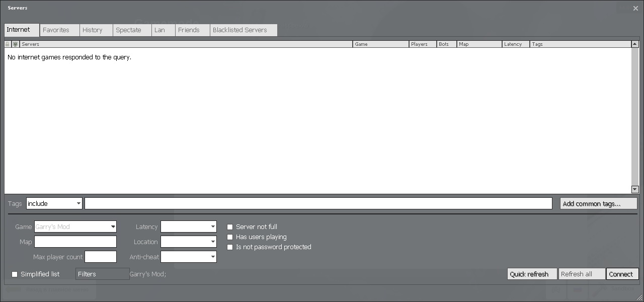644x302 pixels.
Task: Switch to the Favorites tab
Action: 56,30
